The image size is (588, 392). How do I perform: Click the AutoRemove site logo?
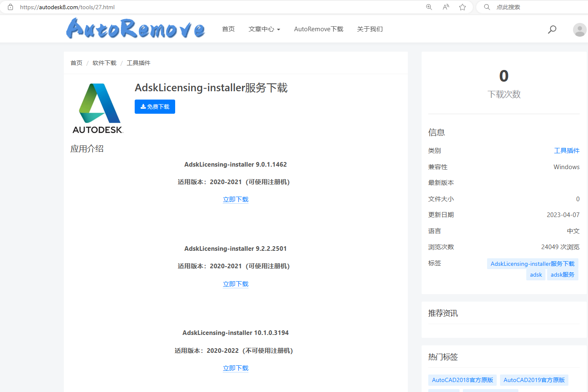tap(136, 29)
